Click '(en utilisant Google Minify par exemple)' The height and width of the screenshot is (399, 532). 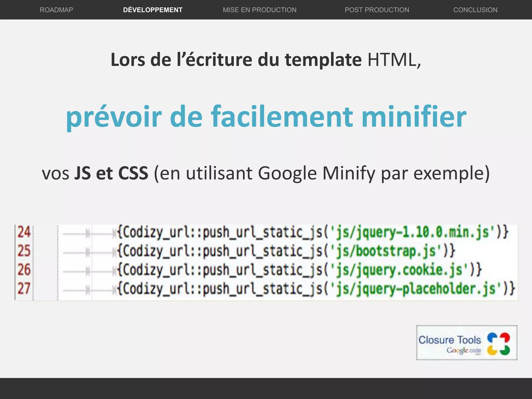pos(322,174)
